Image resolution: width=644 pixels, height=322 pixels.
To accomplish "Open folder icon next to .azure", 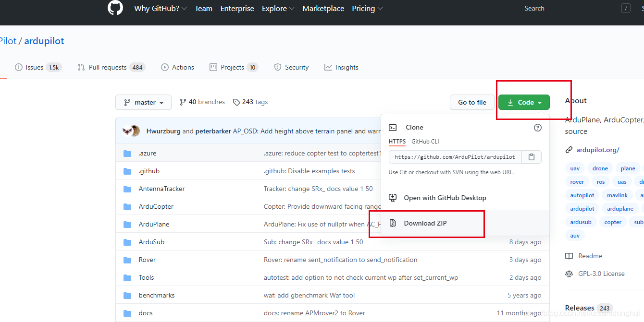I will coord(127,154).
